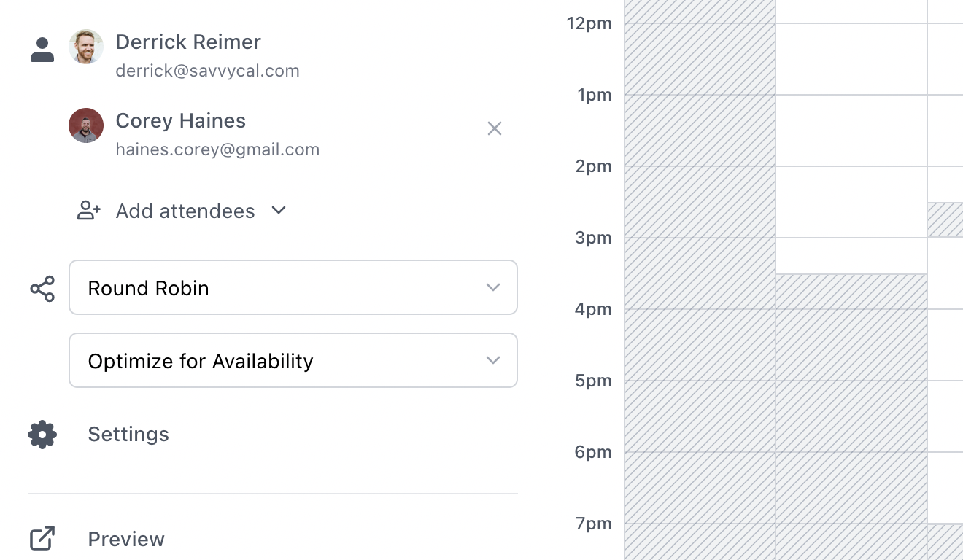Select the open 1pm slot in second column
Image resolution: width=963 pixels, height=560 pixels.
[851, 131]
